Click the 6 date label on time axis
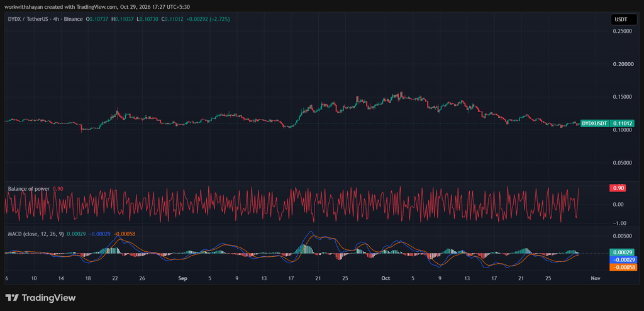 [x=6, y=278]
